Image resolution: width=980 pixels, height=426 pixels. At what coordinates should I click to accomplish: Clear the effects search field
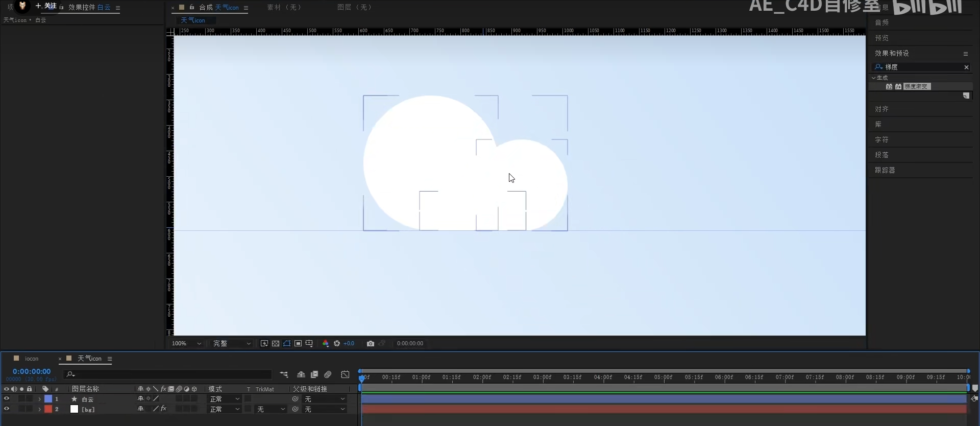pos(966,67)
